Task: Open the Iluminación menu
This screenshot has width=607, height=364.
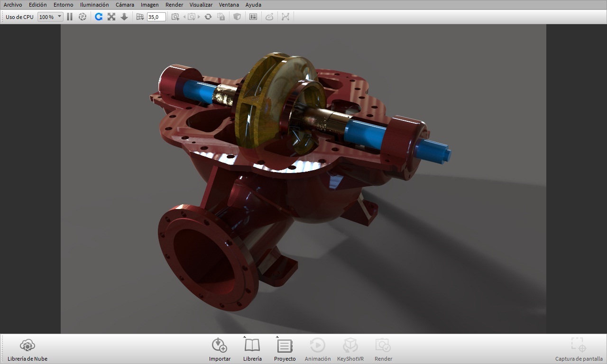Action: 94,5
